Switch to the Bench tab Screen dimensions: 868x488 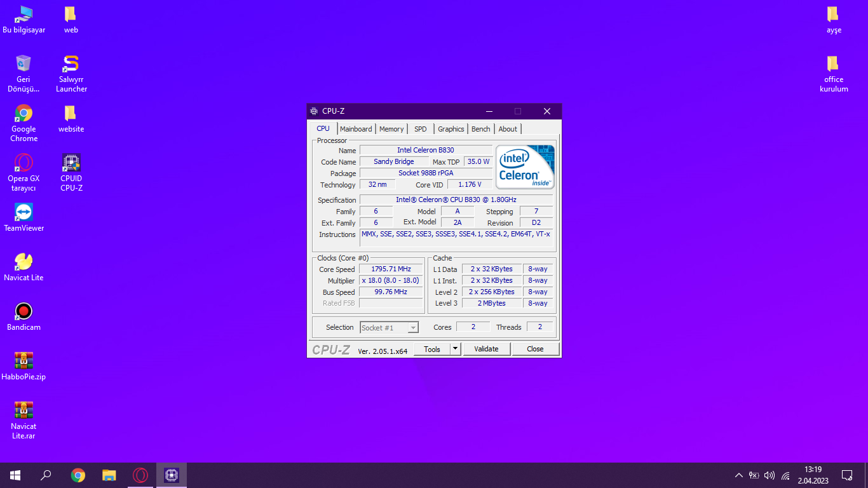pyautogui.click(x=481, y=129)
